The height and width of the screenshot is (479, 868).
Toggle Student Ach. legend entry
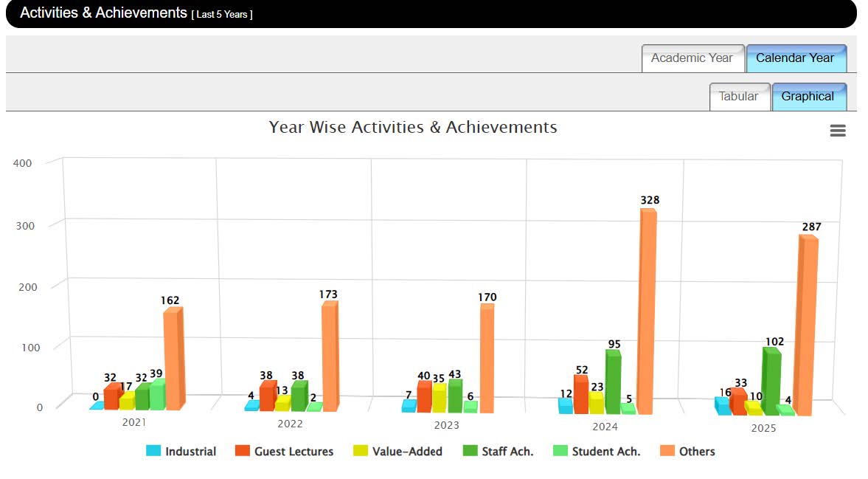(605, 451)
